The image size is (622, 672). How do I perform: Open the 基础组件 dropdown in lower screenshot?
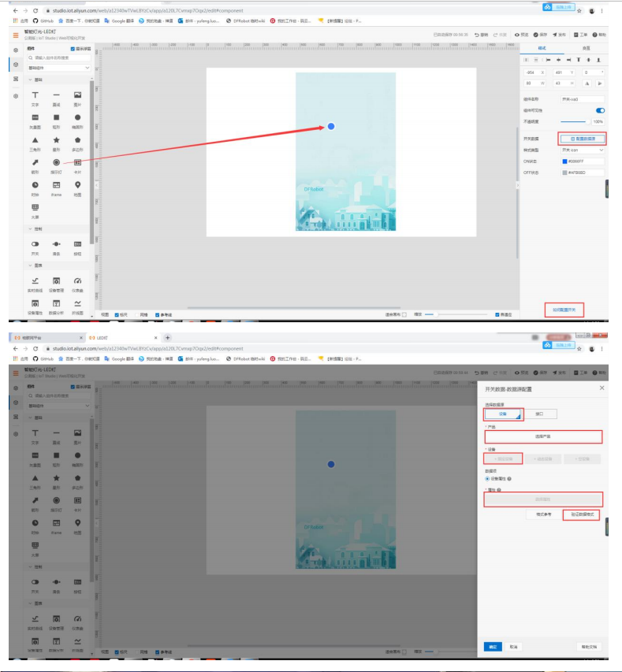pos(59,406)
